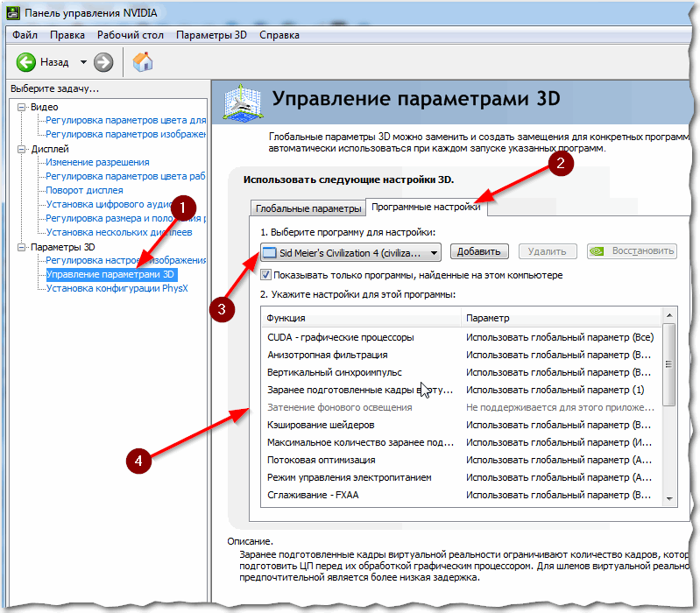Select the Потоковая оптимизация row

[x=462, y=460]
